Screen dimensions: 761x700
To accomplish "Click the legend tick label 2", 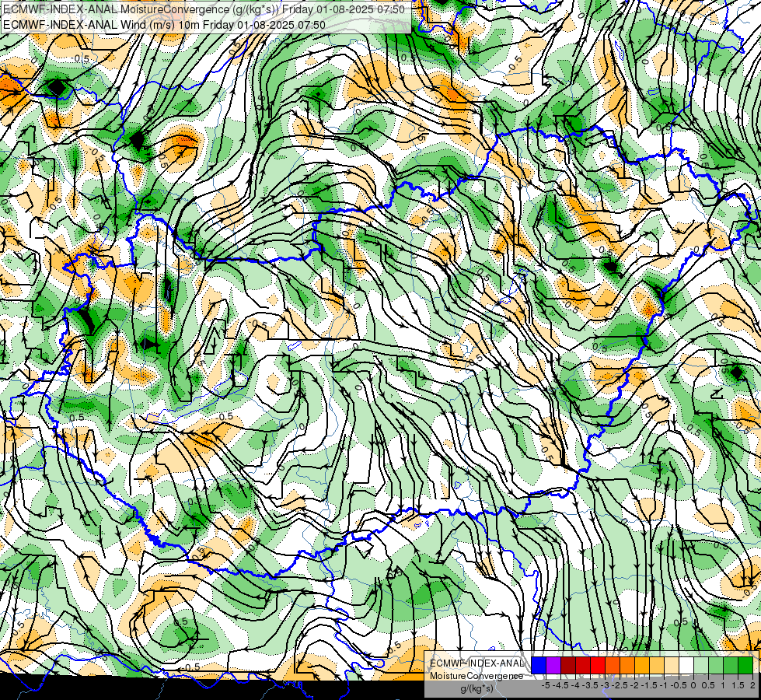I will 752,685.
